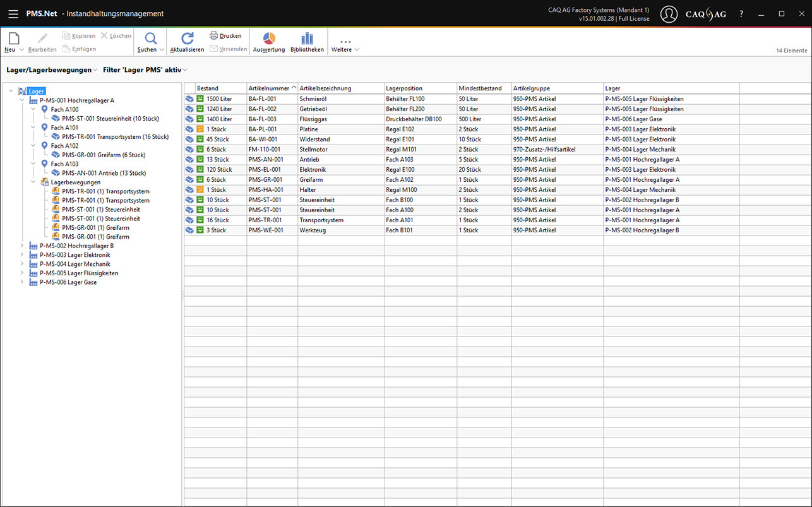Expand P-MS-006 Lager Gase node

pyautogui.click(x=22, y=282)
